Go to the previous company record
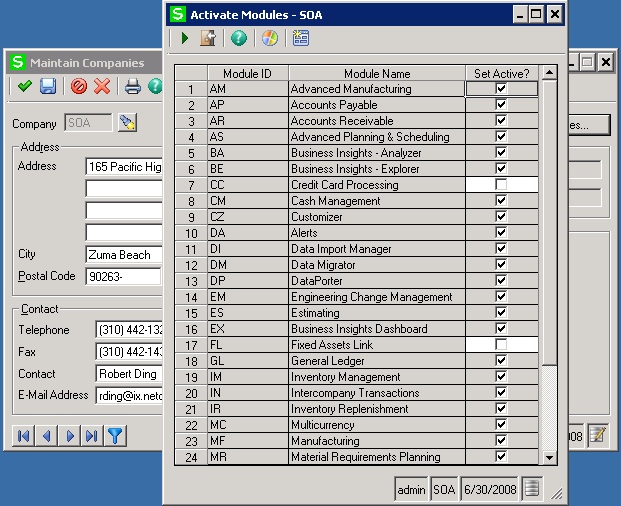Screen dimensions: 621x506 point(46,436)
